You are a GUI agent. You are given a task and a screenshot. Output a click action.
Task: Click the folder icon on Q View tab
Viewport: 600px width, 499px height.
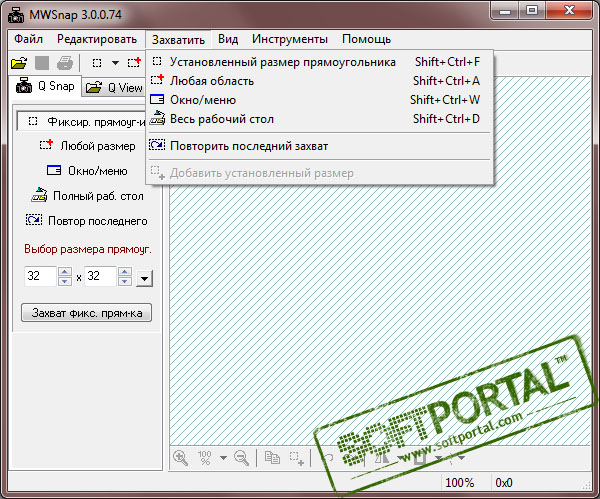(x=94, y=88)
